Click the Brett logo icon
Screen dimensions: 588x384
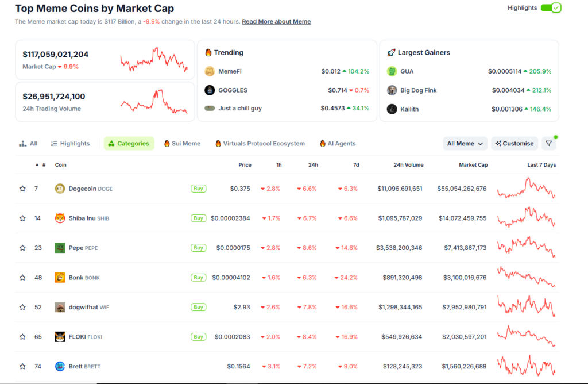(60, 366)
